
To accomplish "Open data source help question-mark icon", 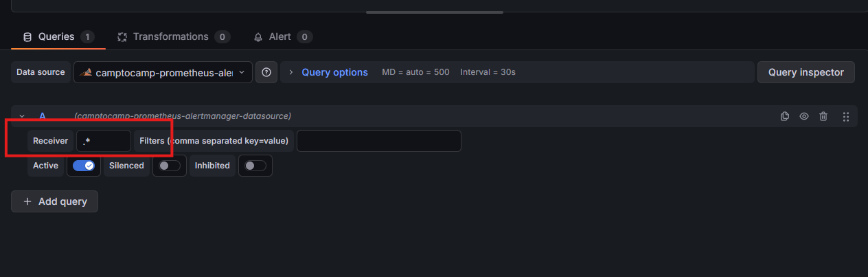I will point(266,72).
